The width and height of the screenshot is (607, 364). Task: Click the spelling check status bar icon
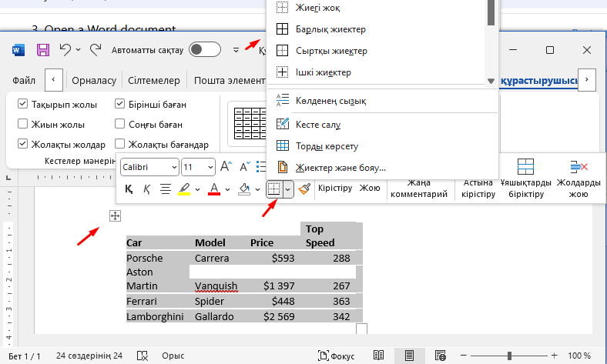tap(143, 356)
